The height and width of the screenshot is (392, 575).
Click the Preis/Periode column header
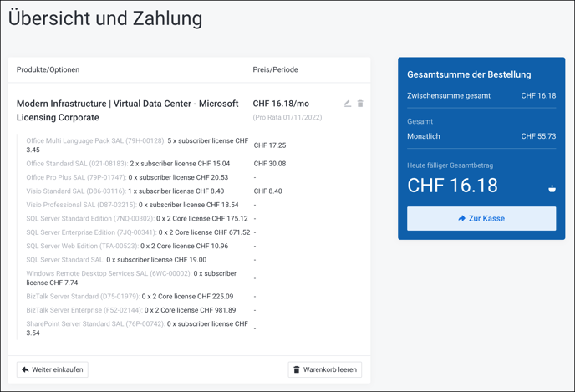pos(275,69)
